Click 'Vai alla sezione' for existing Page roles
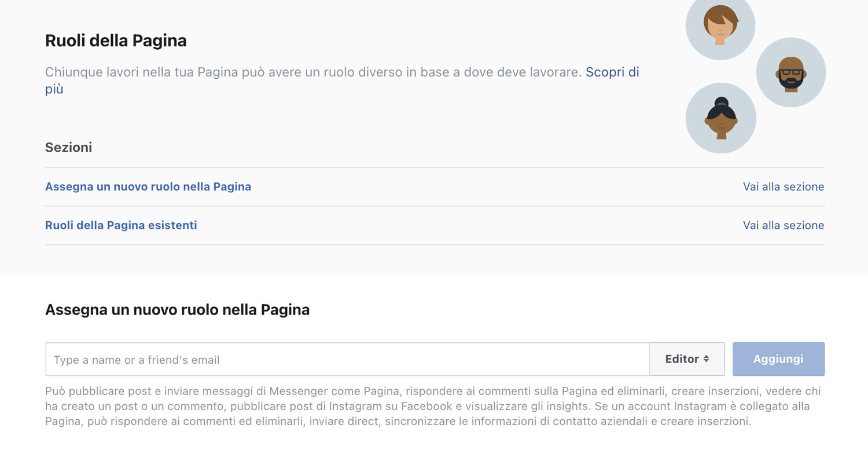Viewport: 868px width, 454px height. point(784,225)
